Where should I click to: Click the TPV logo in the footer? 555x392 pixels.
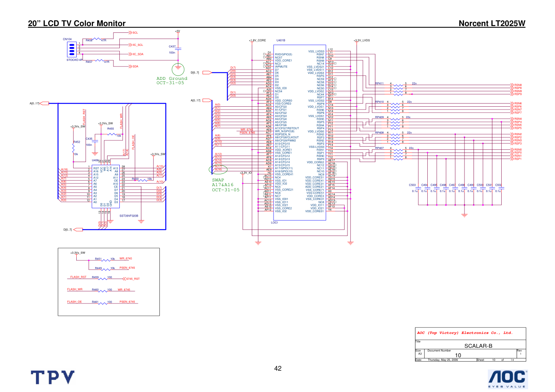tap(53, 377)
